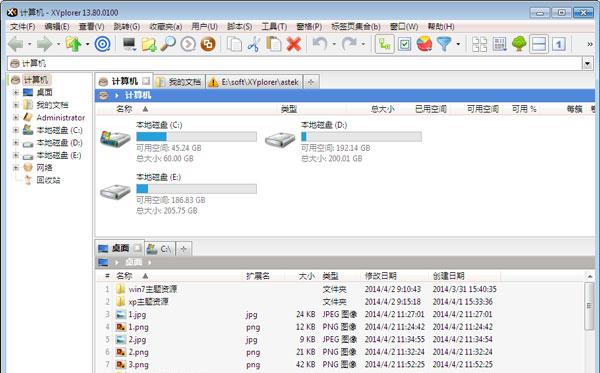Select 回收站 in the folder tree
Image resolution: width=600 pixels, height=373 pixels.
(x=48, y=180)
